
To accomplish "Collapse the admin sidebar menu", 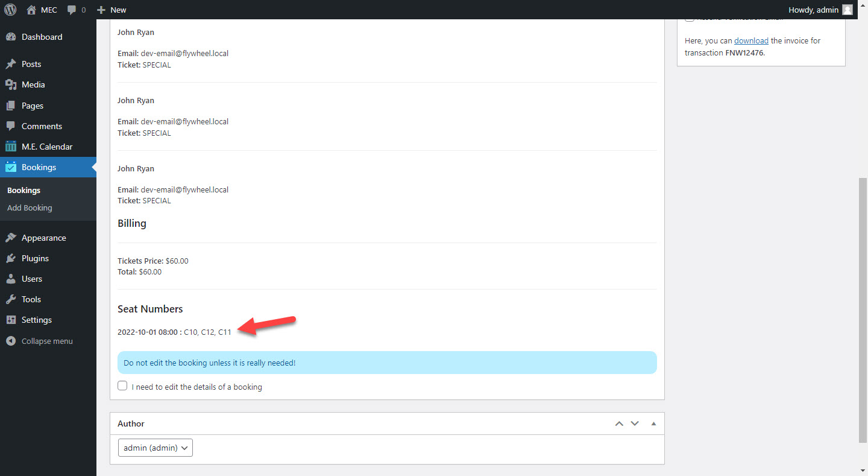I will 46,341.
